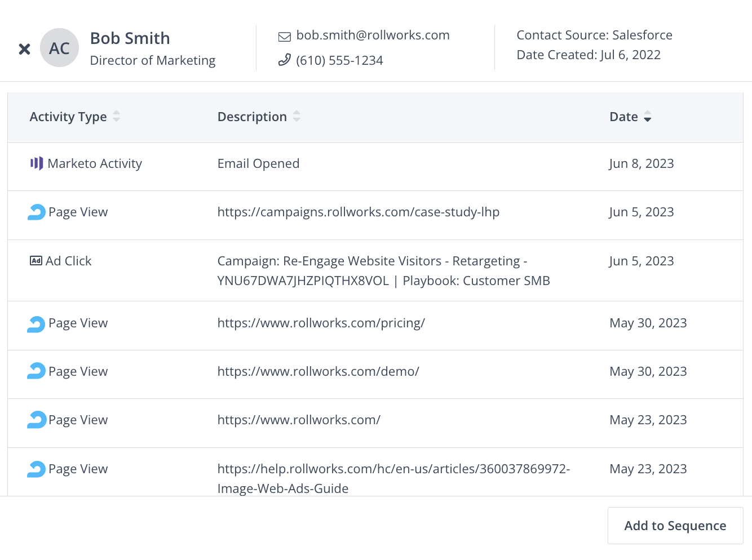This screenshot has width=752, height=560.
Task: Sort table by Description arrows
Action: (297, 117)
